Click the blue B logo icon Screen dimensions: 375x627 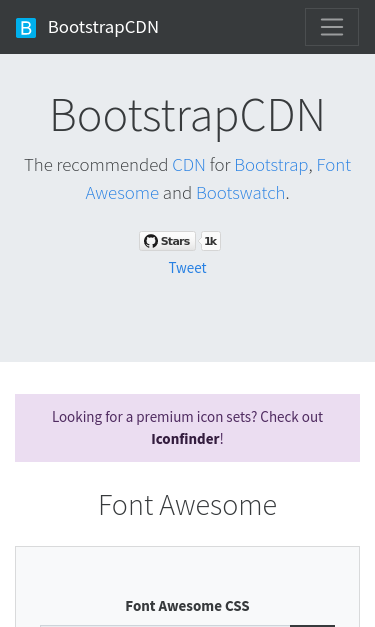coord(26,28)
